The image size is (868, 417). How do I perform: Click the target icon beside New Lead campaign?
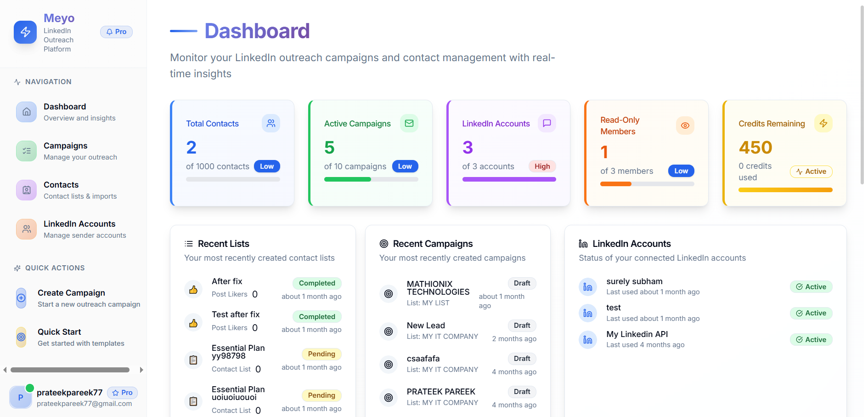389,331
